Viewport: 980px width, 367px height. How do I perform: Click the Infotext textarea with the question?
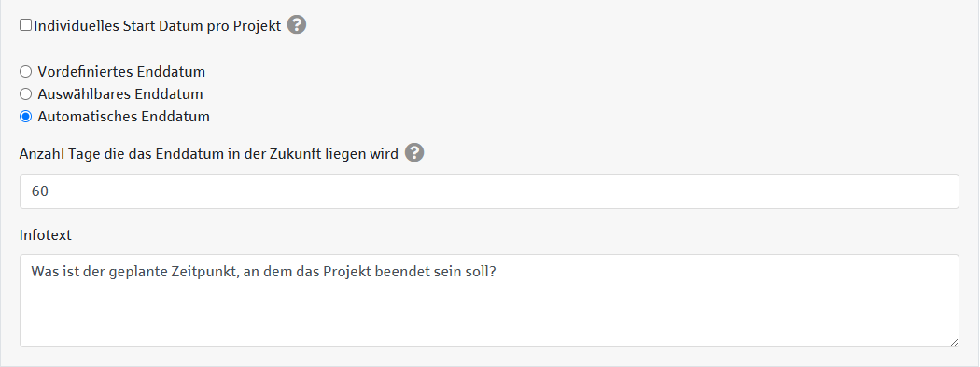point(489,301)
